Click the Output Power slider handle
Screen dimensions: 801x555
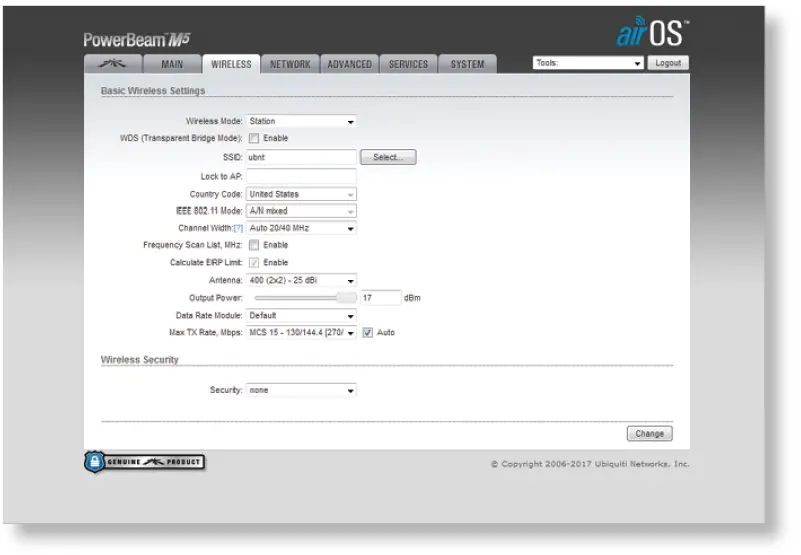coord(346,298)
